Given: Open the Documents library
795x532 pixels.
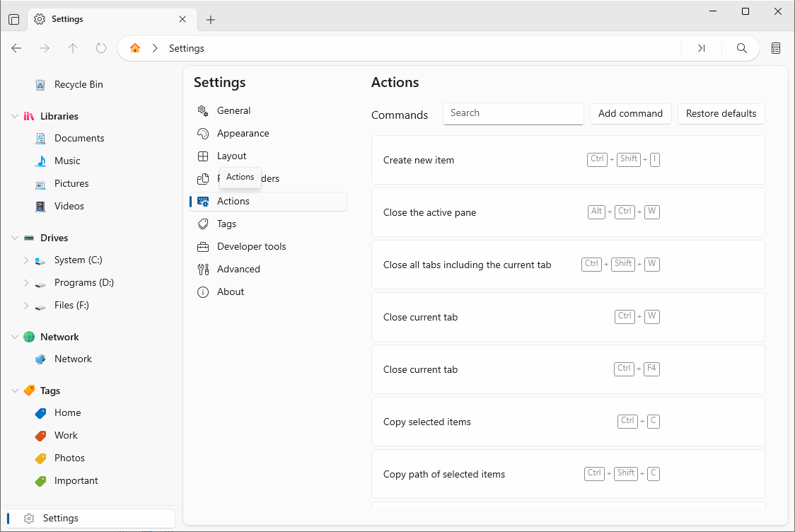Looking at the screenshot, I should 79,139.
